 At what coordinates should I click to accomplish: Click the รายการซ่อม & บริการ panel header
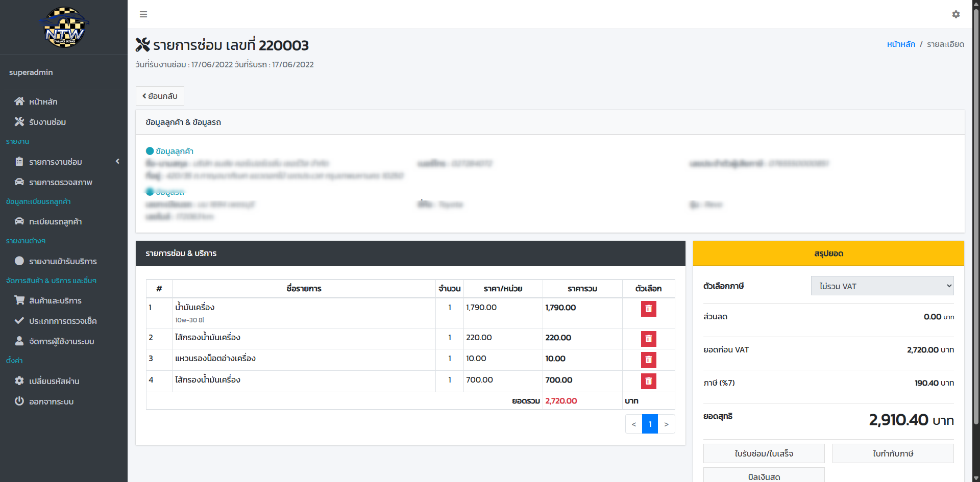410,253
